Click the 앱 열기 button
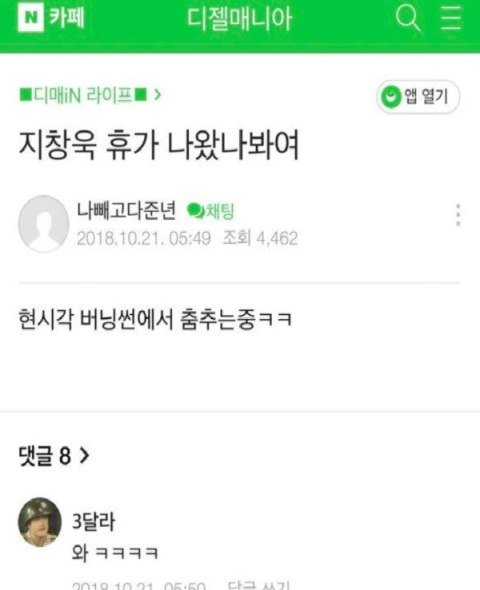480x590 pixels. [418, 97]
